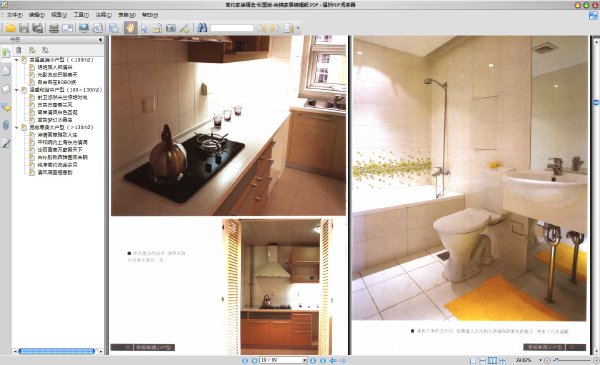Switch to continuous facing view
600x365 pixels.
(x=502, y=361)
